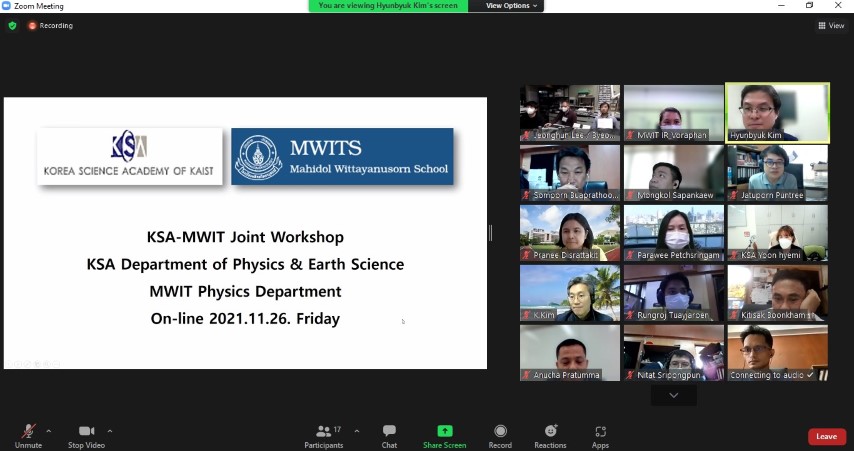Click muted mic icon on K.Kim tile
Image resolution: width=854 pixels, height=451 pixels.
point(527,315)
